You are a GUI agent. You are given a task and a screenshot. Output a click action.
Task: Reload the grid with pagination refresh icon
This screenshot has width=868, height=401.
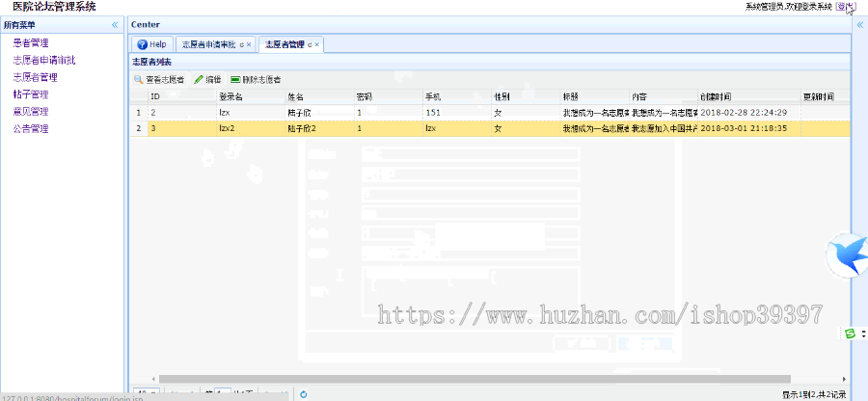pyautogui.click(x=304, y=394)
